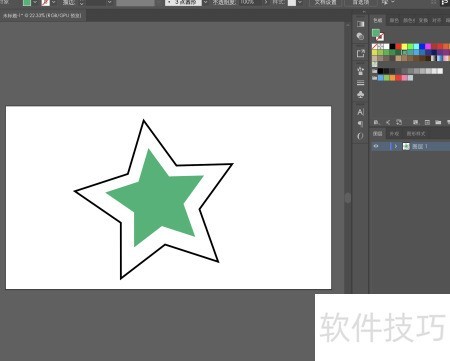Screen dimensions: 450x361
Task: Click the Style (样式) label
Action: pos(278,3)
